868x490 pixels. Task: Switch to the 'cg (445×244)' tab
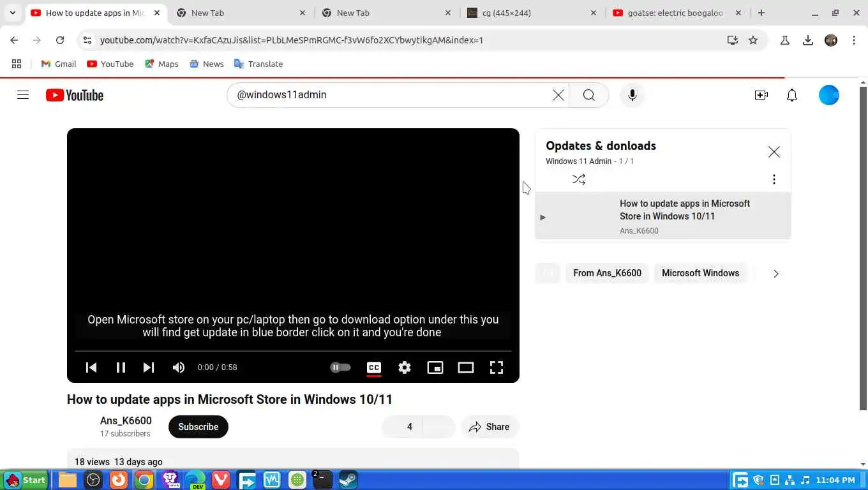tap(531, 13)
